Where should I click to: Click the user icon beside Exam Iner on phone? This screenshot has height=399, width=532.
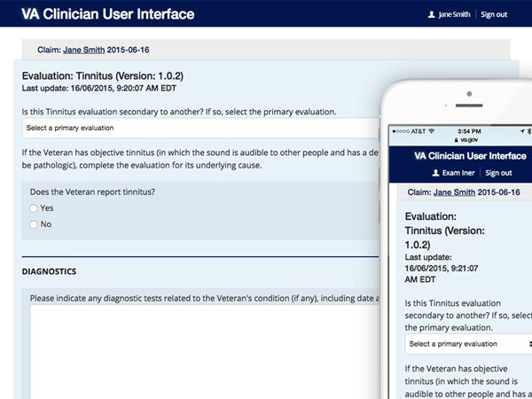[x=435, y=173]
